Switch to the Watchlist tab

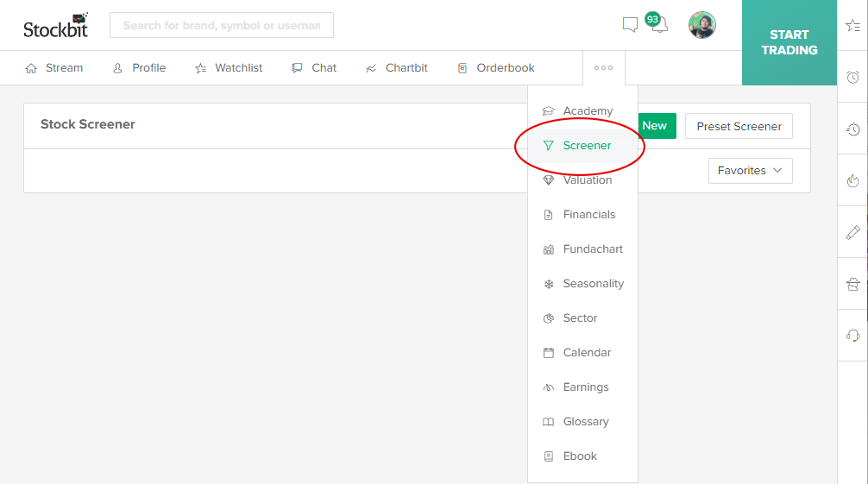click(229, 68)
